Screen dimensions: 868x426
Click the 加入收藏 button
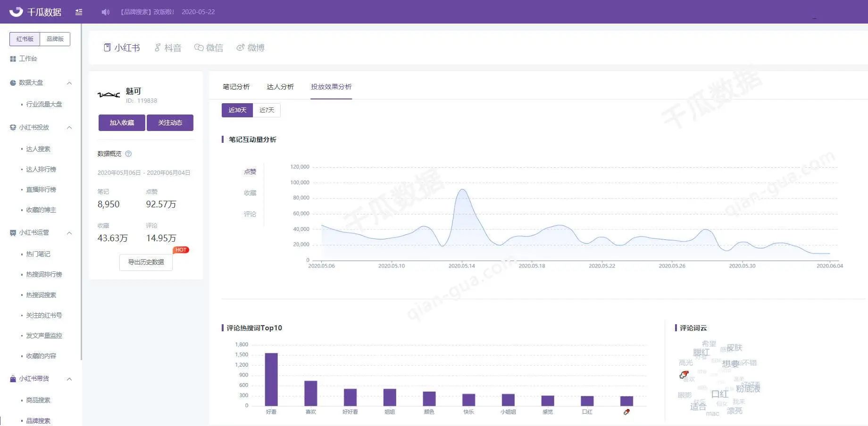122,123
